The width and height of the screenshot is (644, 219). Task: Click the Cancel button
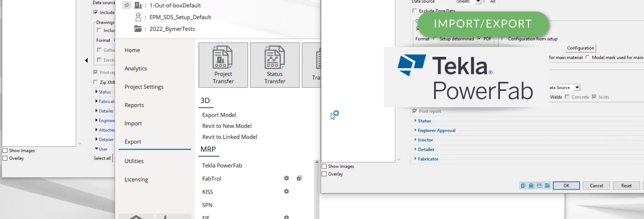pos(596,186)
